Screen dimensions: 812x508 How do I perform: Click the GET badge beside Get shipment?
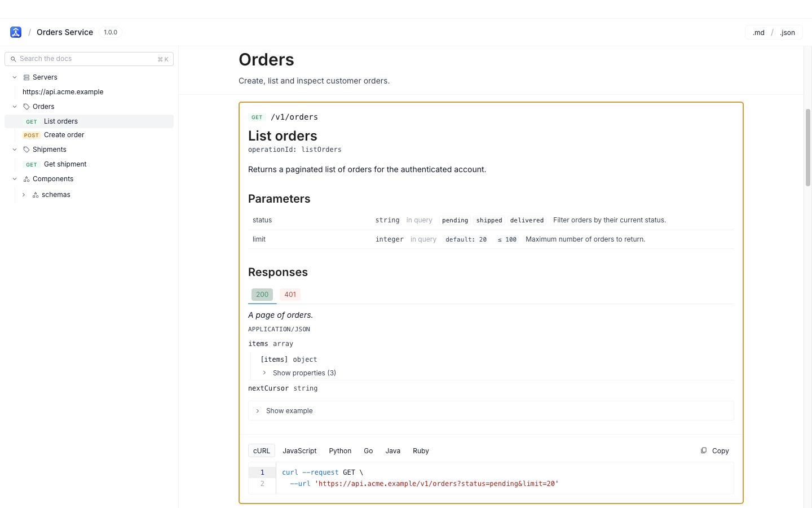32,164
